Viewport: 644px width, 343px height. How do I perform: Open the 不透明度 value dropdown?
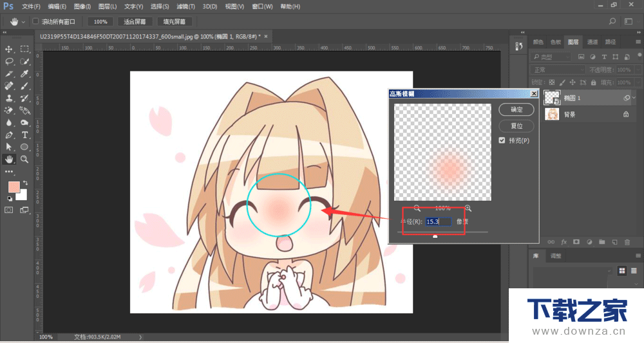click(637, 70)
